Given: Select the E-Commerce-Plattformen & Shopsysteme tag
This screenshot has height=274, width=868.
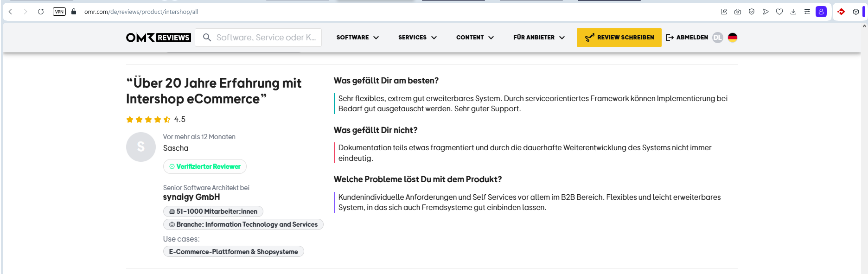Looking at the screenshot, I should click(233, 252).
